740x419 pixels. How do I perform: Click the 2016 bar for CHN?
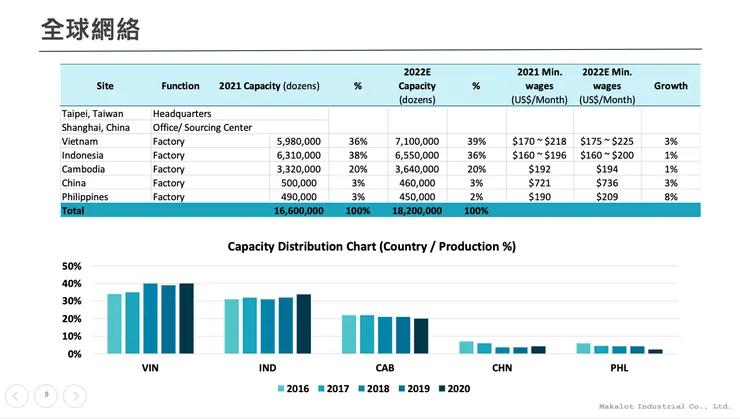pos(466,348)
